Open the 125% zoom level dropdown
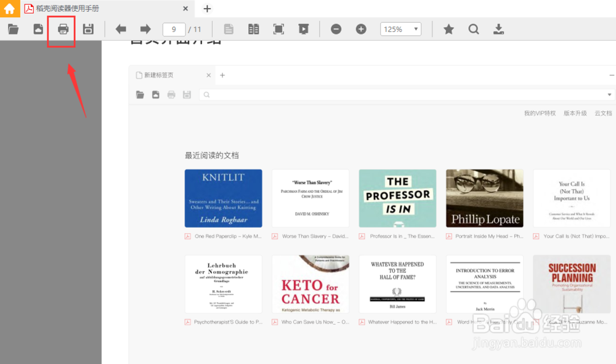Image resolution: width=616 pixels, height=364 pixels. tap(400, 29)
